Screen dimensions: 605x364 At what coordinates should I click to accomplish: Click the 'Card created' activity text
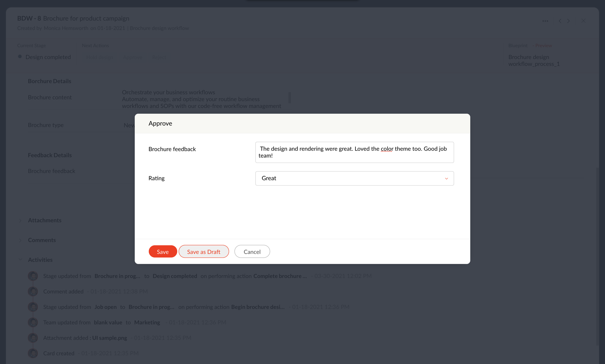[59, 354]
